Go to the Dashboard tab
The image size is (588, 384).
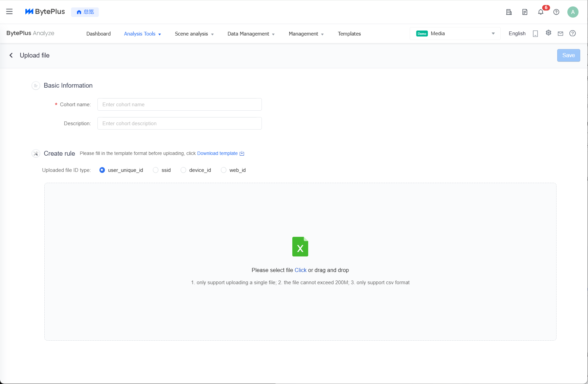coord(98,34)
